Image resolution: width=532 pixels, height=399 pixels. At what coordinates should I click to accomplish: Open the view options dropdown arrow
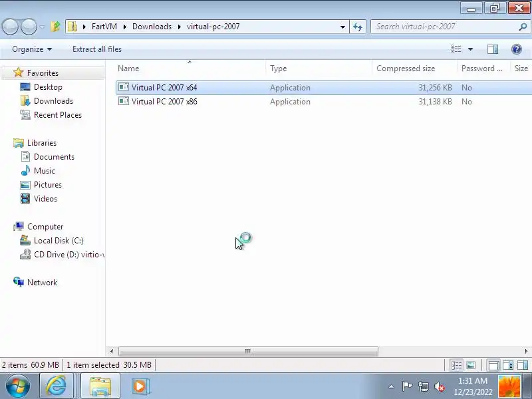[x=470, y=49]
